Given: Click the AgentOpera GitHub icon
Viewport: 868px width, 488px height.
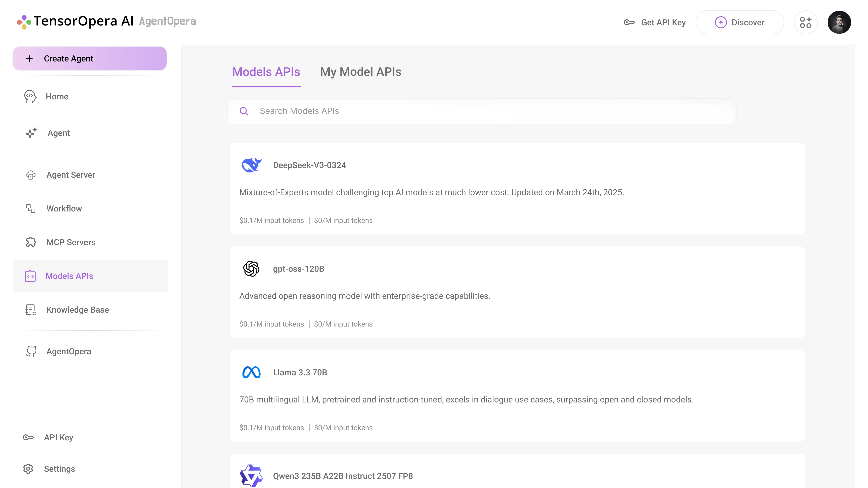Looking at the screenshot, I should click(x=31, y=351).
